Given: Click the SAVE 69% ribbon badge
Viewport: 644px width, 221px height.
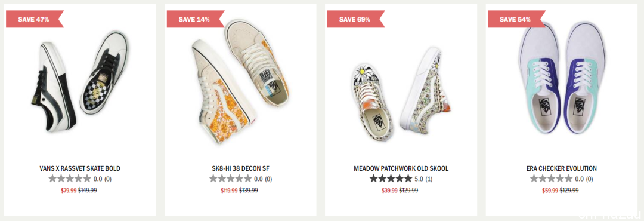Looking at the screenshot, I should pos(355,19).
